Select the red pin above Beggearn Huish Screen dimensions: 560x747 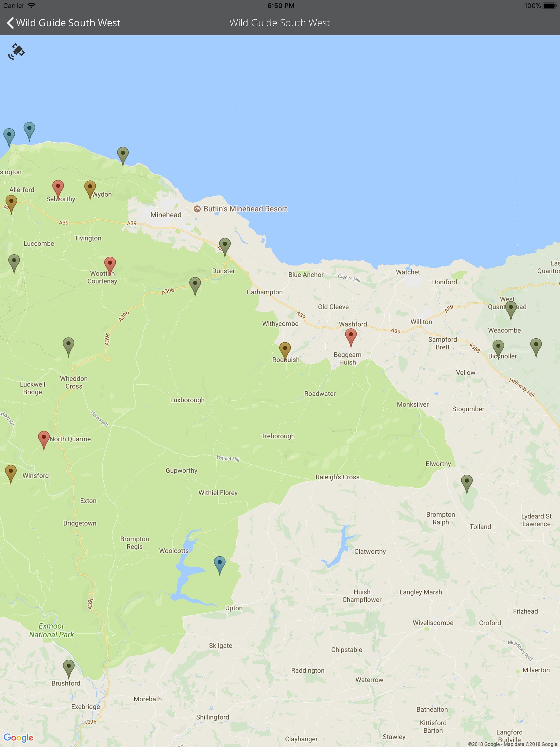pyautogui.click(x=351, y=339)
